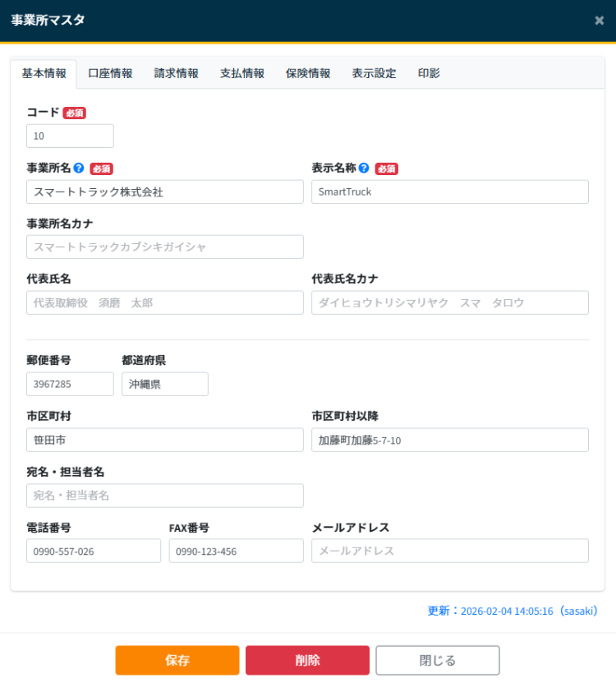Click the red 削除 button
This screenshot has height=683, width=616.
click(x=307, y=660)
